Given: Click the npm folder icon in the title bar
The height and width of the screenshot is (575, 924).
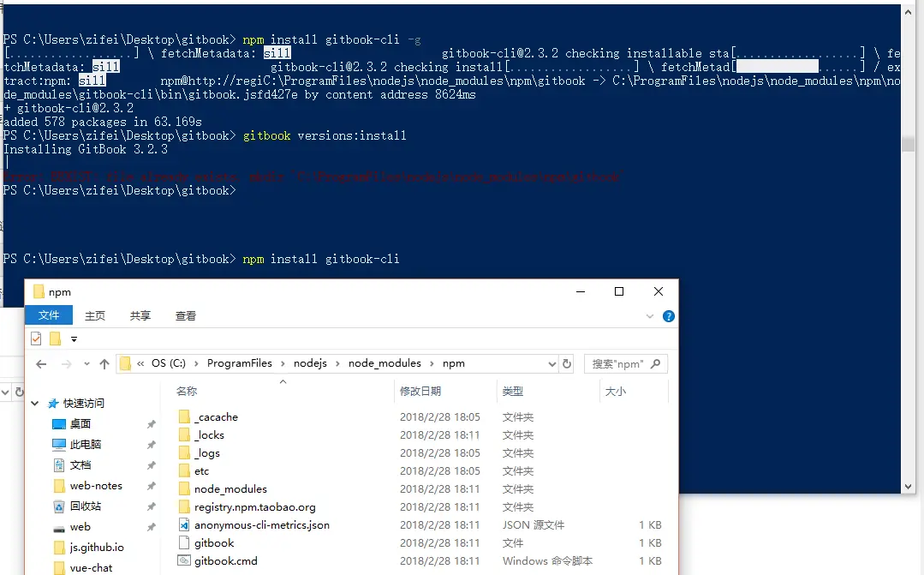Looking at the screenshot, I should tap(39, 291).
